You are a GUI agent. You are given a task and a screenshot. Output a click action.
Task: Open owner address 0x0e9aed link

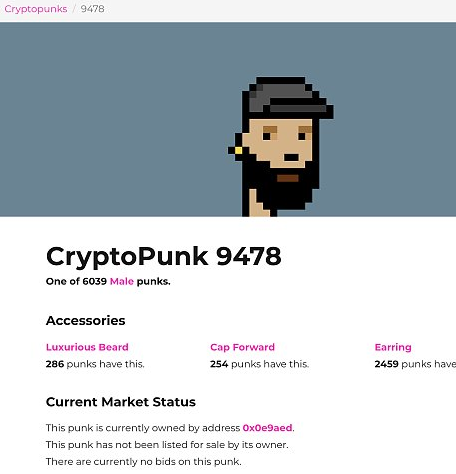coord(267,428)
